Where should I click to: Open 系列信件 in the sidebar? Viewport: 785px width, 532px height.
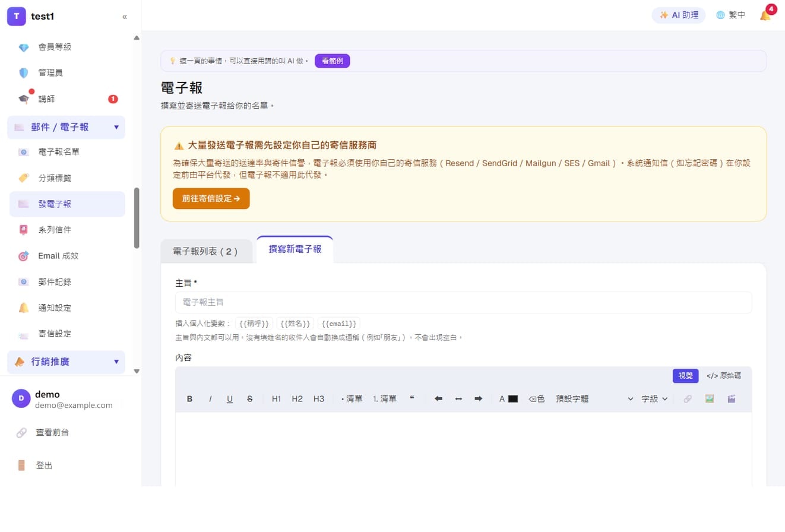(67, 230)
